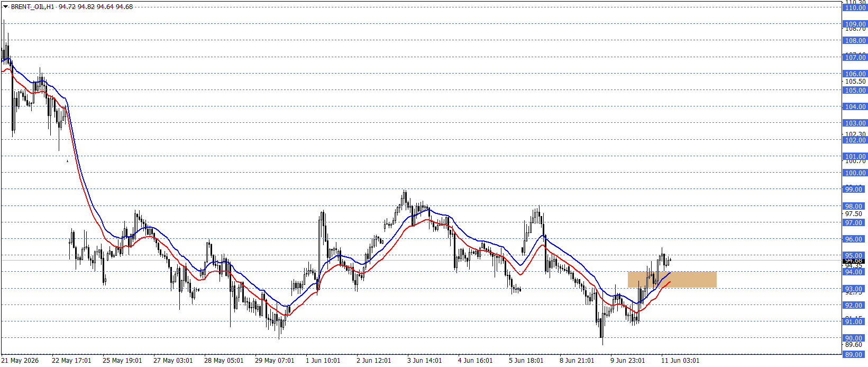The width and height of the screenshot is (868, 367).
Task: Click the 4 Jun 16:01 time label
Action: [476, 361]
